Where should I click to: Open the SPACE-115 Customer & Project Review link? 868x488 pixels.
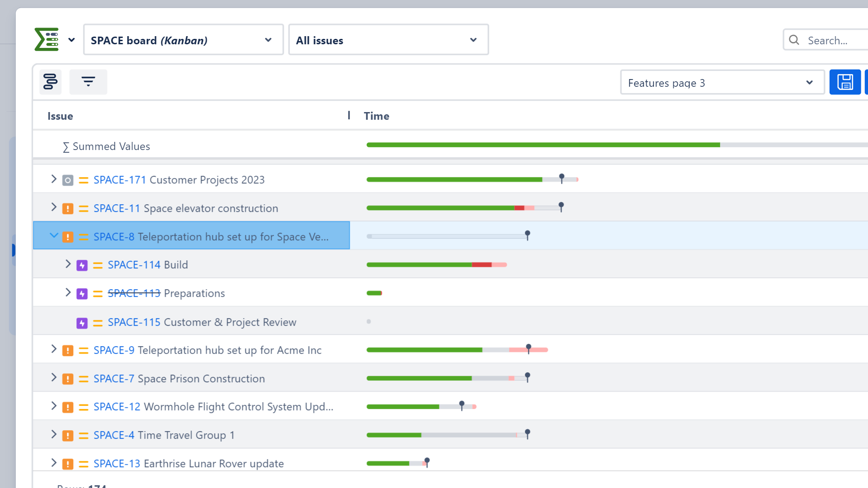click(x=134, y=322)
